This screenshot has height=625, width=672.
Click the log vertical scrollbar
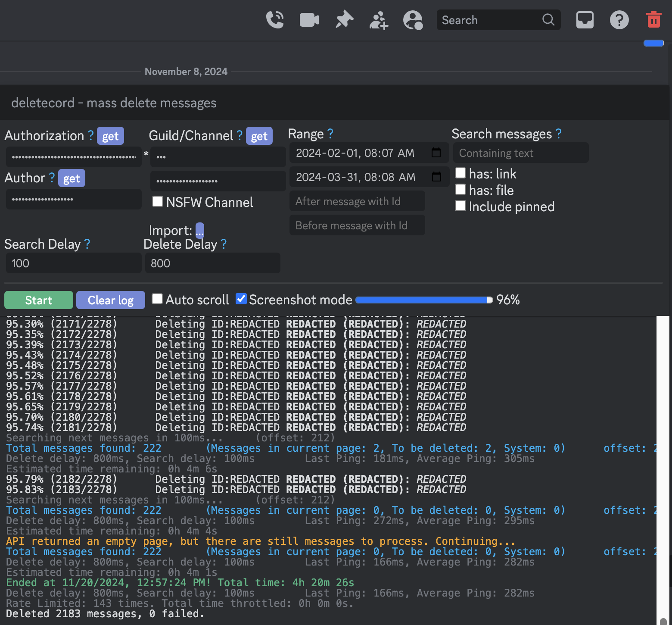(x=663, y=470)
